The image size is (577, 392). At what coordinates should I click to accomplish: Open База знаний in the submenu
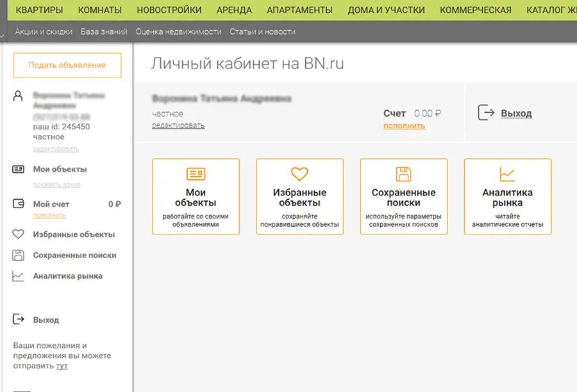104,31
